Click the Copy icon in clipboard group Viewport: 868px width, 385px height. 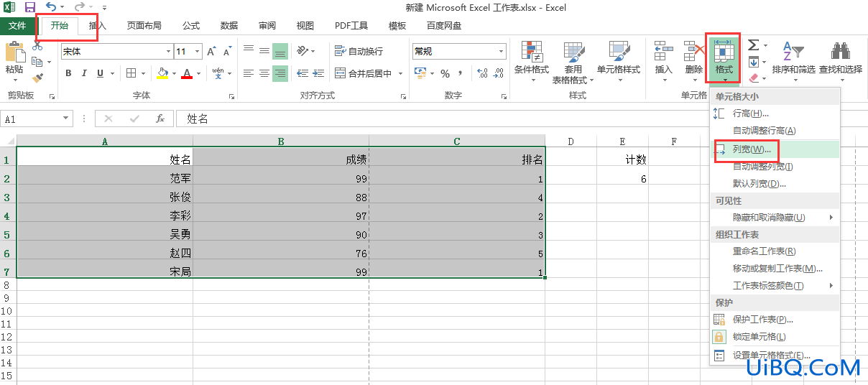36,62
